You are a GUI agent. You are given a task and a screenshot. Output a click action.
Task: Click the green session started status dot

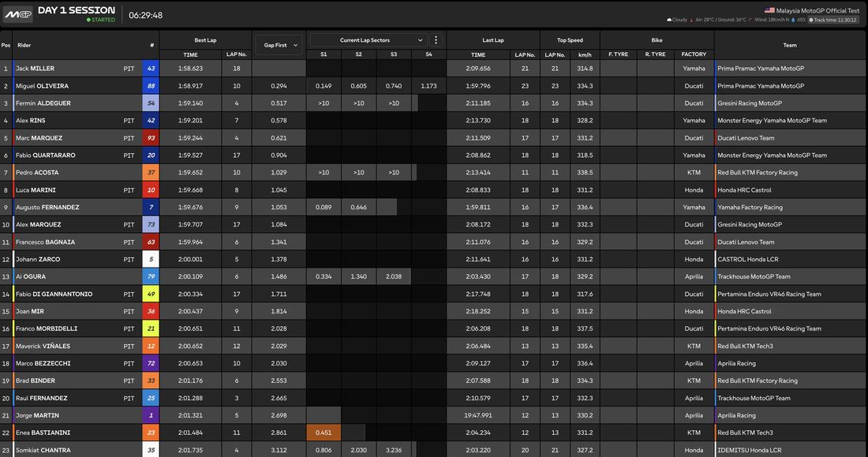coord(88,20)
